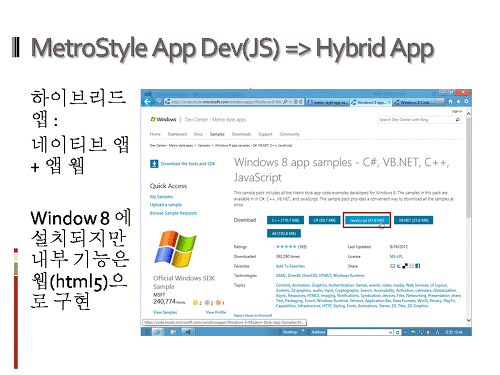Image resolution: width=500 pixels, height=375 pixels.
Task: Open the View Profile link
Action: (216, 312)
